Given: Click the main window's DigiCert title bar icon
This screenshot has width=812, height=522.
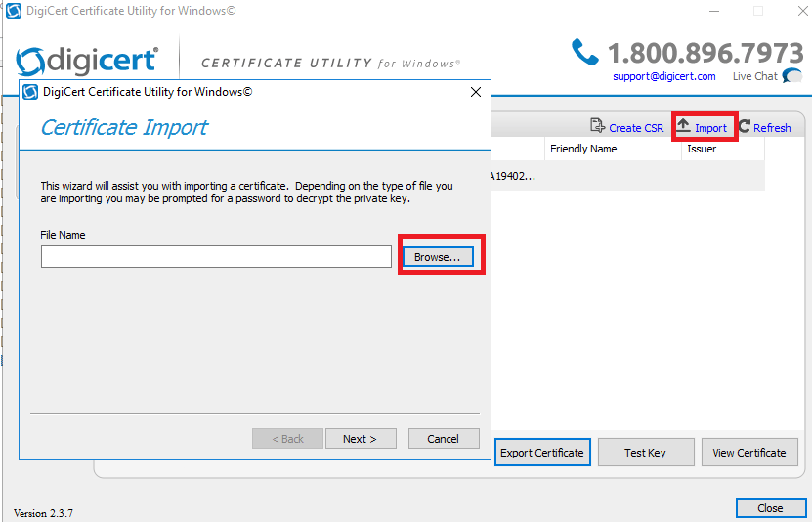Looking at the screenshot, I should click(x=14, y=11).
